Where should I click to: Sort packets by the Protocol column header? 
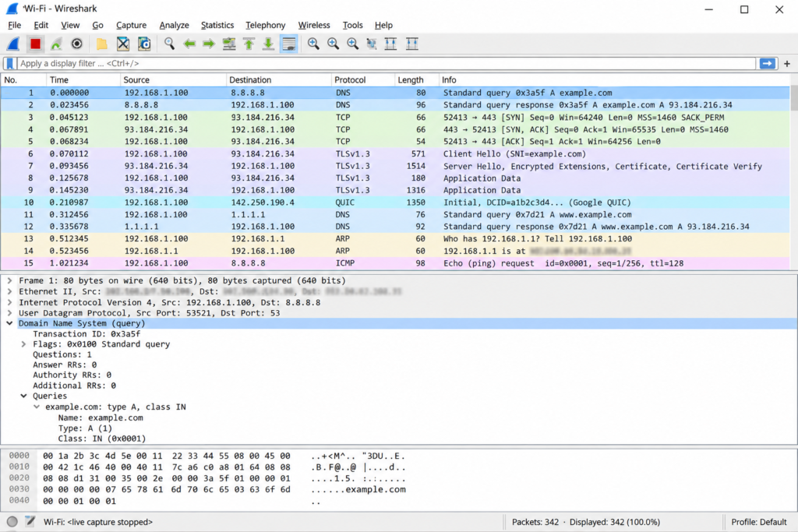point(363,80)
